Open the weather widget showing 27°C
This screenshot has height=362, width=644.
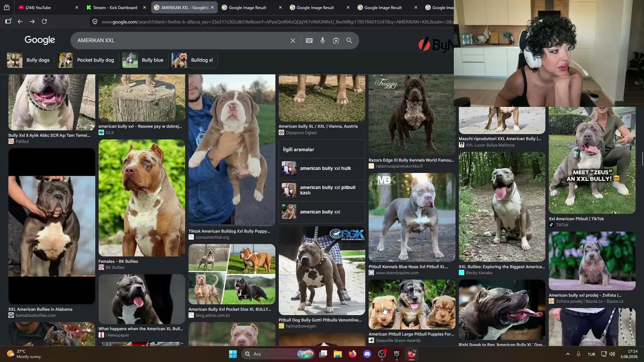(23, 354)
